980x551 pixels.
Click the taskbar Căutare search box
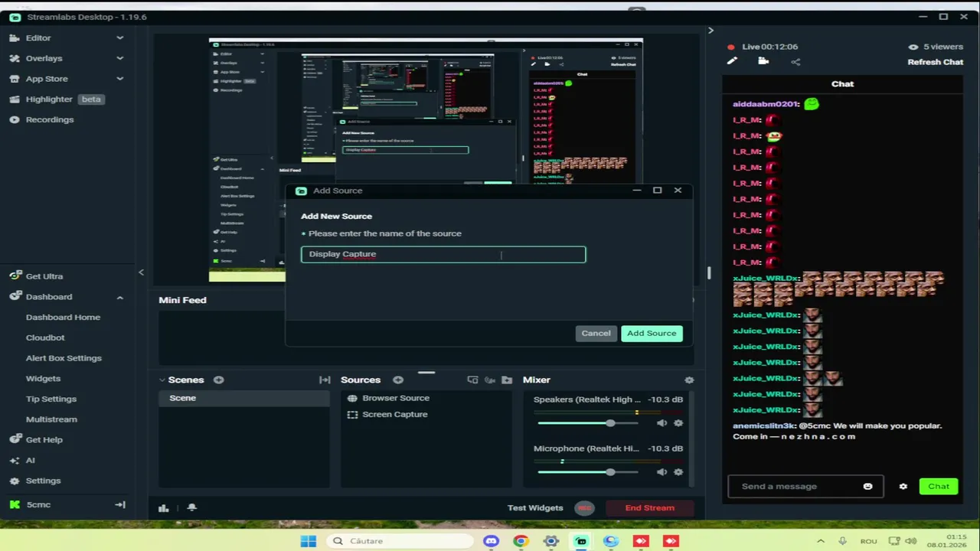click(x=398, y=541)
